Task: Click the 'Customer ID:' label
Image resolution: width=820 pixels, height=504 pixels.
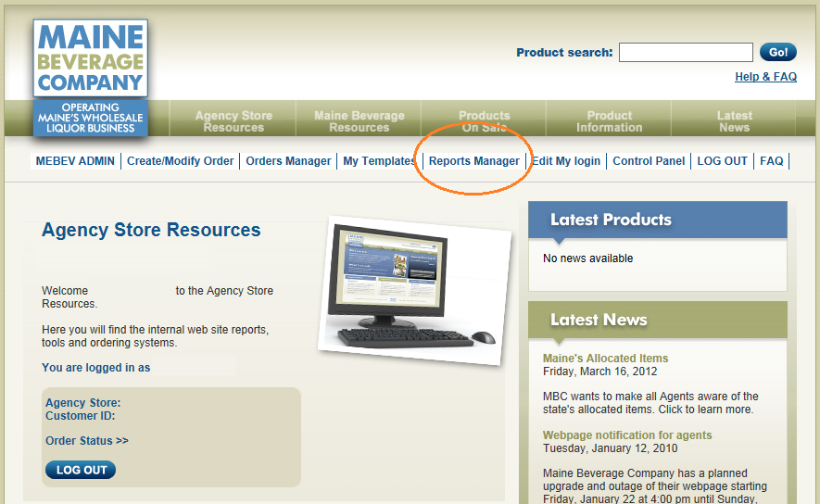Action: (80, 416)
